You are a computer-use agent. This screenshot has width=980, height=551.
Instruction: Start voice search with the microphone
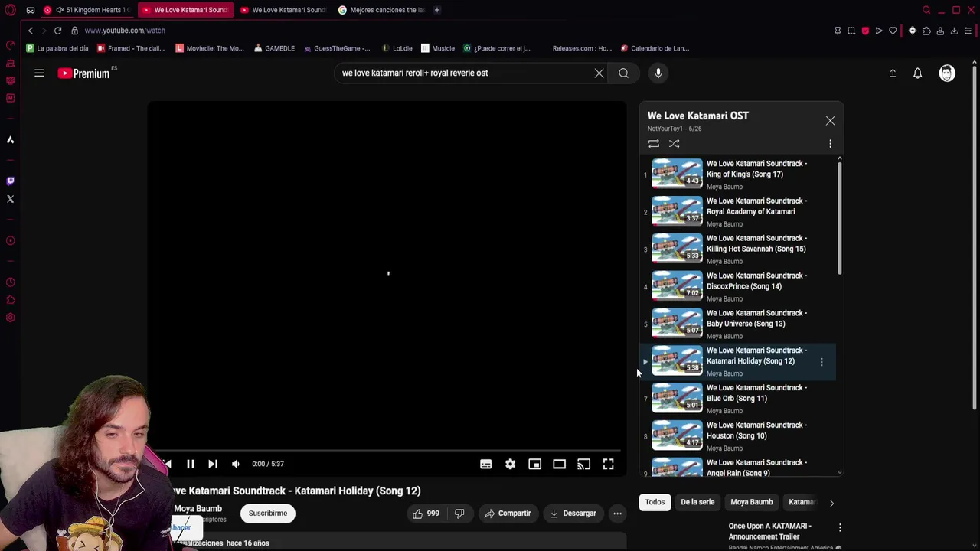pyautogui.click(x=658, y=73)
